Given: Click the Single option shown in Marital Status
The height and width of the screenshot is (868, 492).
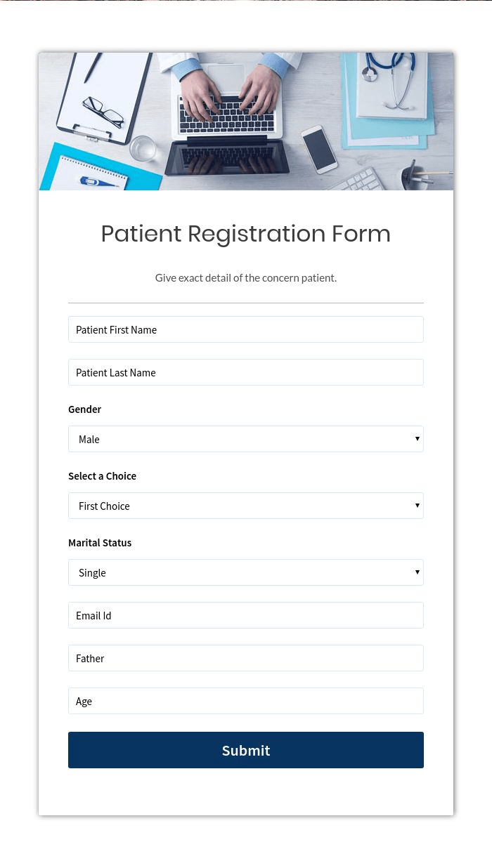Looking at the screenshot, I should pyautogui.click(x=92, y=572).
